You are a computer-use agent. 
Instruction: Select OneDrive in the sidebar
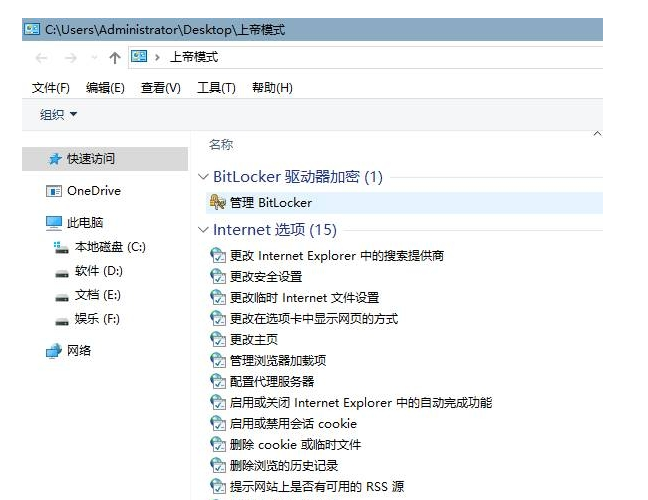[94, 191]
